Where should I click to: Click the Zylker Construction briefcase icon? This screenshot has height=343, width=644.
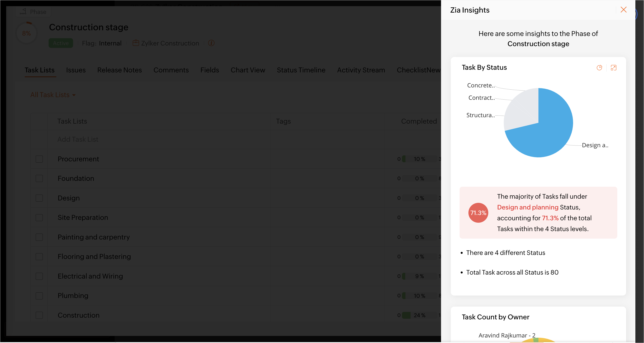(136, 43)
